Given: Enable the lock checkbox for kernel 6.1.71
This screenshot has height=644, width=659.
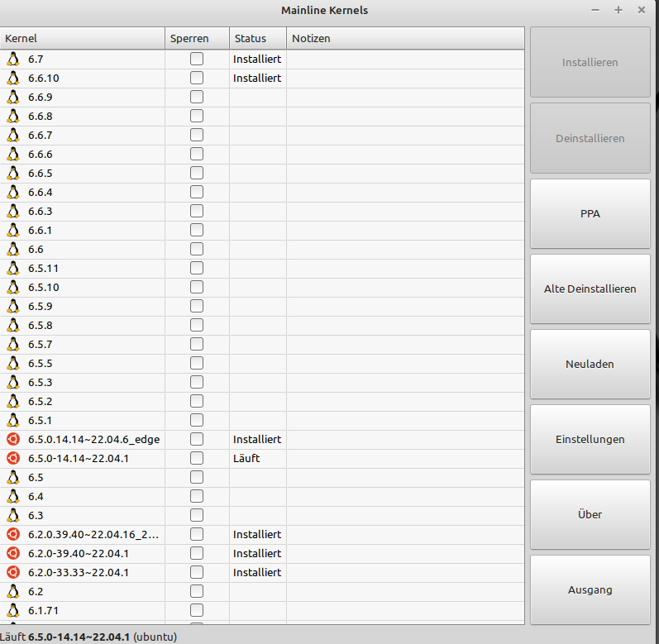Looking at the screenshot, I should pos(197,610).
